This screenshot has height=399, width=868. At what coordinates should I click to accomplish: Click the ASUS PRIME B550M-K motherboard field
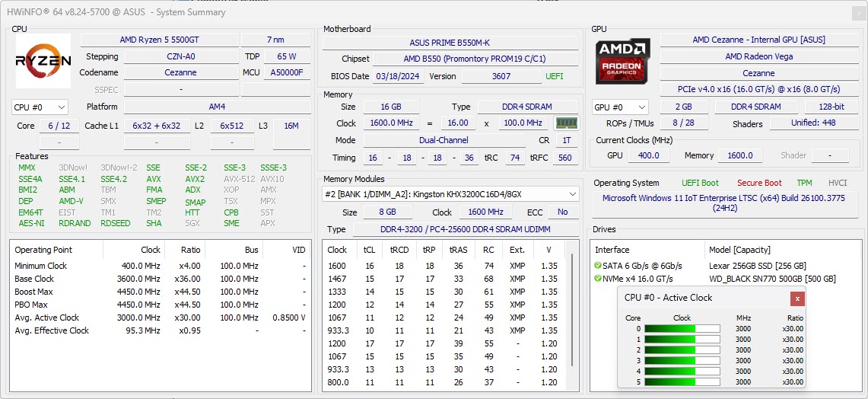[x=450, y=43]
